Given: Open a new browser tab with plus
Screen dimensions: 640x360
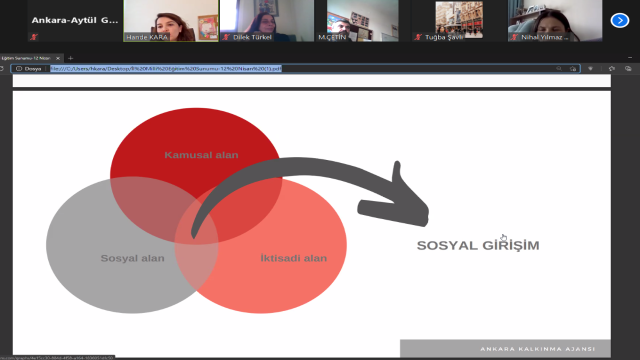Looking at the screenshot, I should coord(70,58).
